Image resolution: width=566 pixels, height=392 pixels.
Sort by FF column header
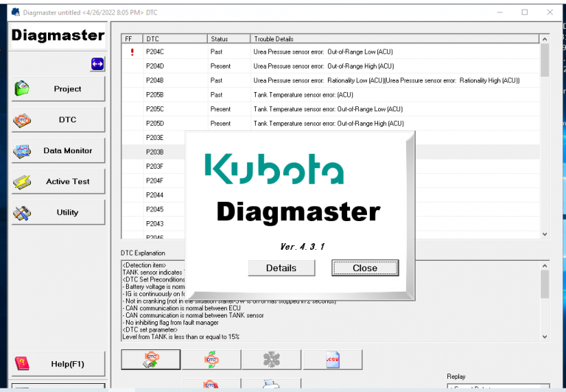pyautogui.click(x=132, y=38)
